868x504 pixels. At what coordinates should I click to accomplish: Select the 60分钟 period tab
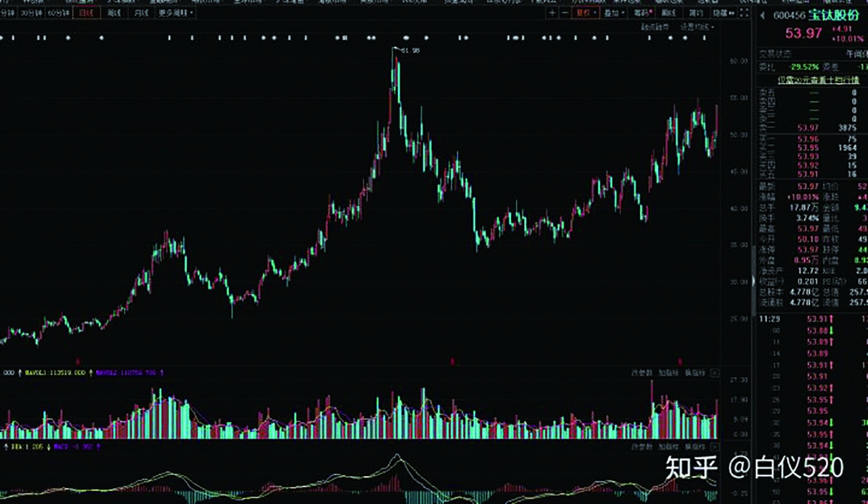58,13
